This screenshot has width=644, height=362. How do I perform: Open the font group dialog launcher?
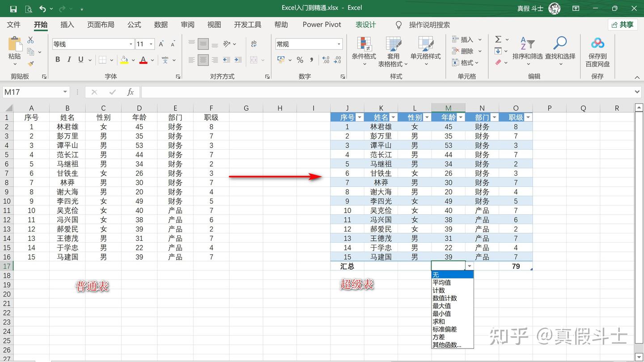[x=178, y=77]
